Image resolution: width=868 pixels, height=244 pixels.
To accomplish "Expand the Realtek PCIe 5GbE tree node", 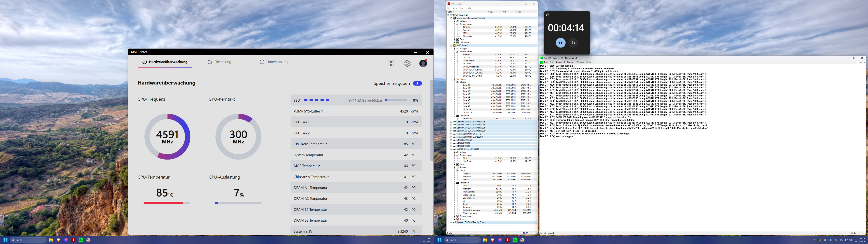I will click(451, 223).
